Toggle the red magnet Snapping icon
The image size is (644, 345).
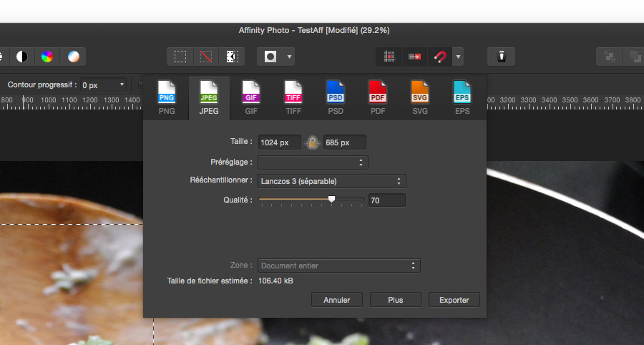pyautogui.click(x=440, y=57)
